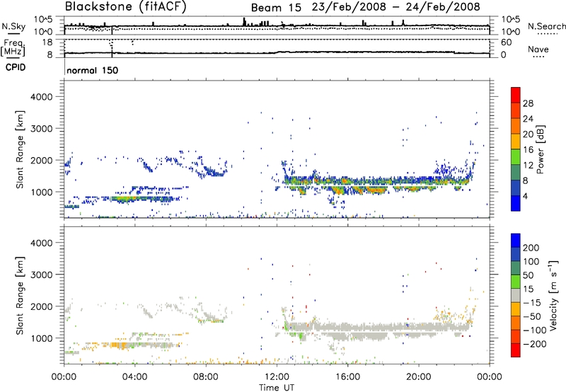Click the 'N.Search' legend label
The image size is (566, 392).
click(547, 26)
